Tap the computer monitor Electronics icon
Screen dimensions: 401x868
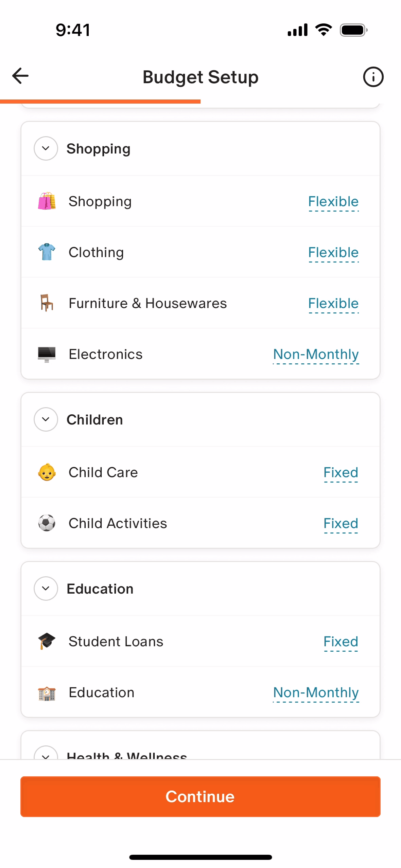click(x=47, y=354)
